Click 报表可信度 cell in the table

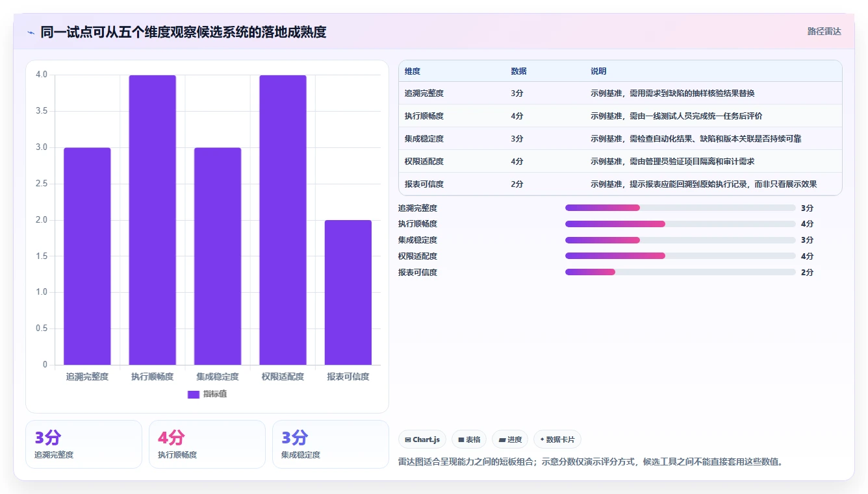(424, 184)
